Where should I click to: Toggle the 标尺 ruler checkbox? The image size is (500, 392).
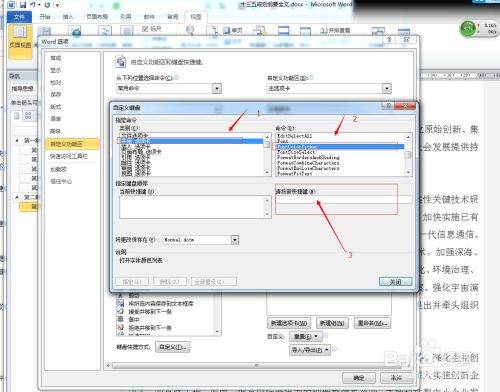click(145, 29)
